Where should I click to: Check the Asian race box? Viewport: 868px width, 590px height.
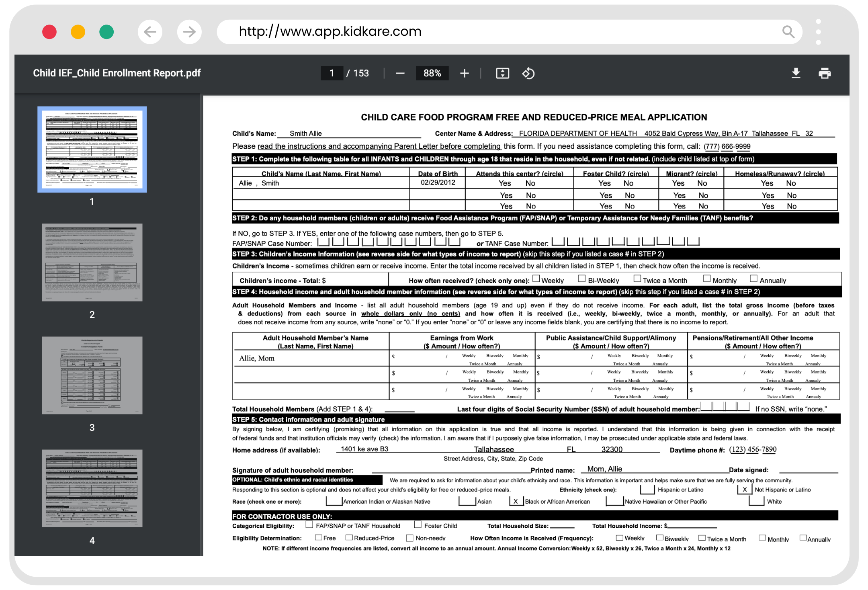click(467, 501)
